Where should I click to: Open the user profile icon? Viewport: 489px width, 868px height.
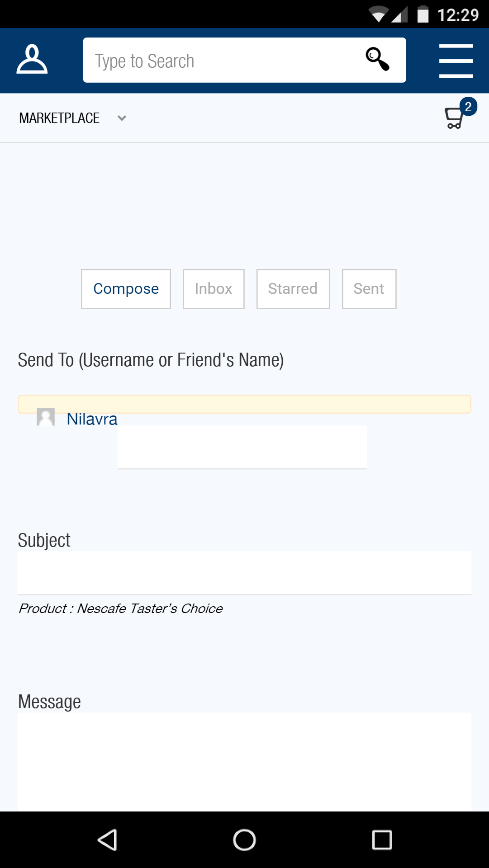[x=32, y=59]
